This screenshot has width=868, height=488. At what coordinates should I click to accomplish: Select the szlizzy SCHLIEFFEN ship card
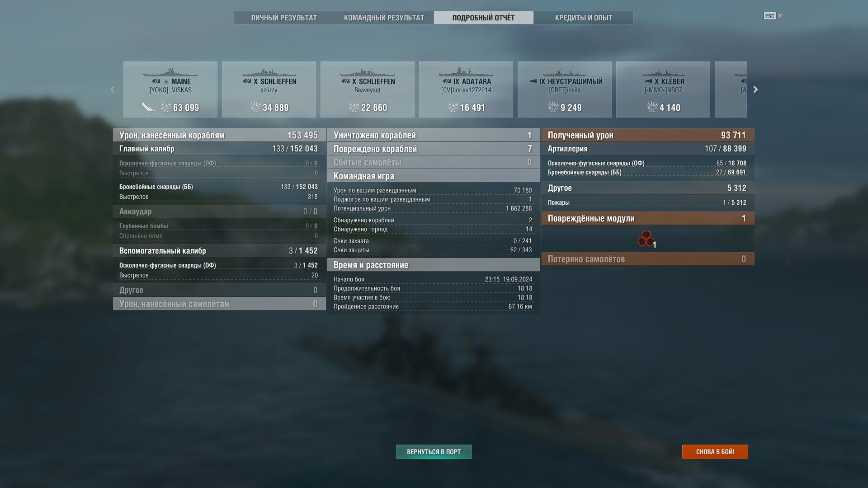pos(269,89)
